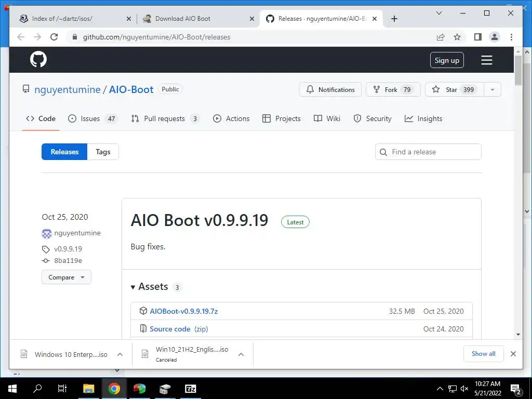This screenshot has height=399, width=532.
Task: Open the Code repository tab
Action: pos(41,118)
